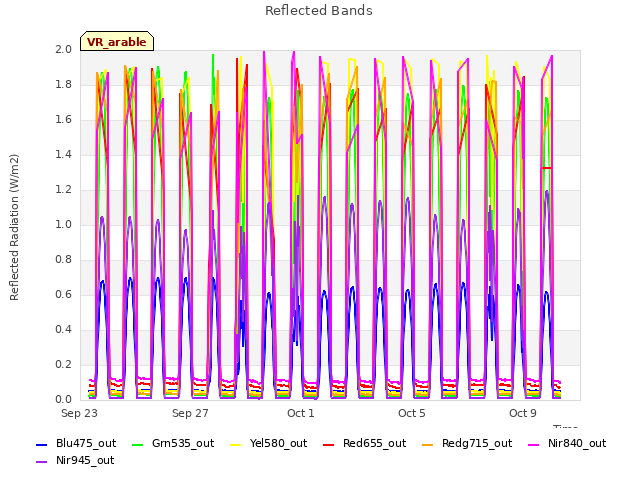The height and width of the screenshot is (480, 640).
Task: Click the Nir945_out legend label
Action: pyautogui.click(x=85, y=461)
